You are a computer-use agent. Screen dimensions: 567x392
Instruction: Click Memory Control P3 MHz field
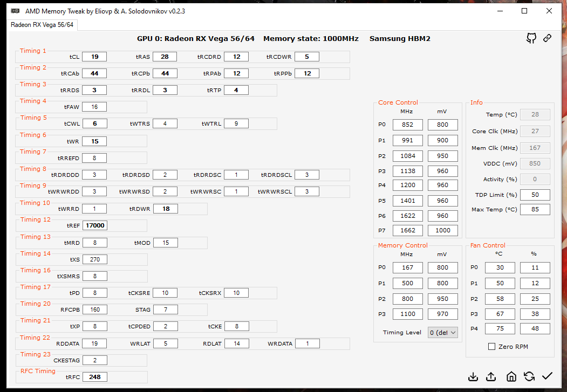(407, 314)
